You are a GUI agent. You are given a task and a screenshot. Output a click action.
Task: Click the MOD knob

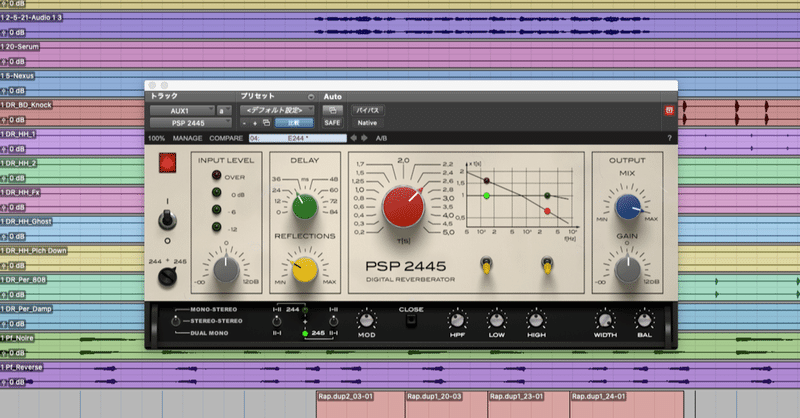click(366, 320)
